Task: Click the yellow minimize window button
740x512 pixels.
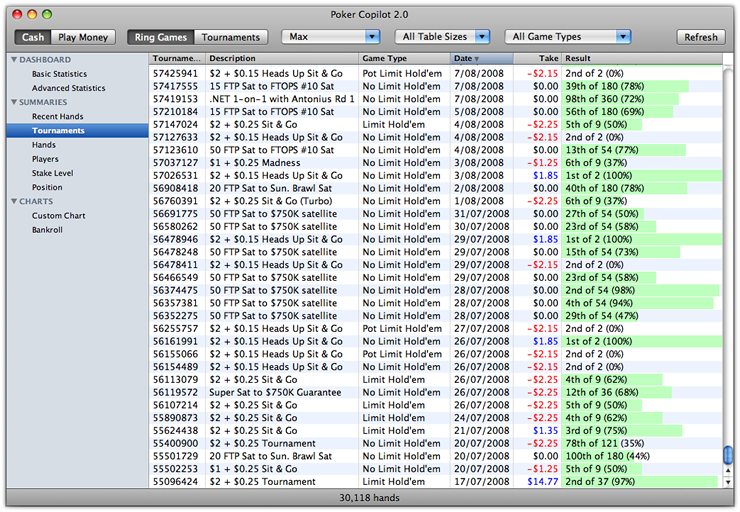Action: (32, 14)
